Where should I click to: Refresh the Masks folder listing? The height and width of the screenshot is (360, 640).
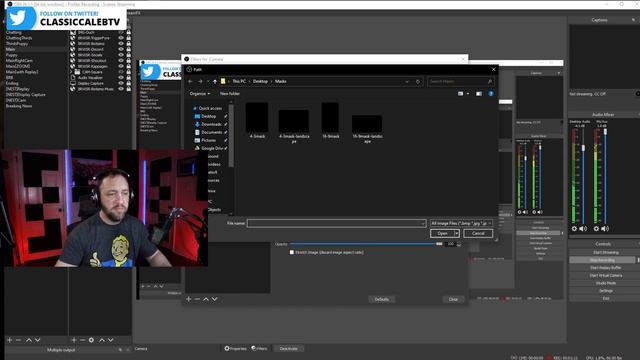click(x=418, y=82)
